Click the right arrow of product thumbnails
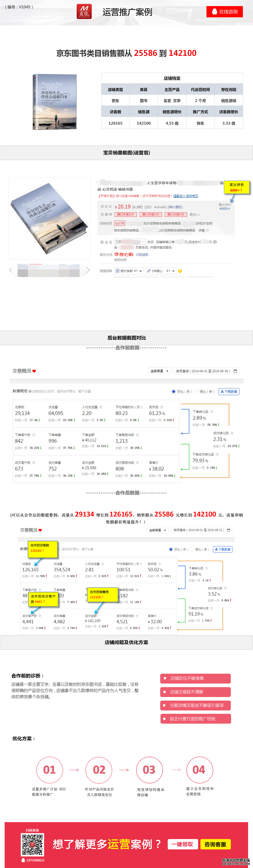 pos(88,270)
